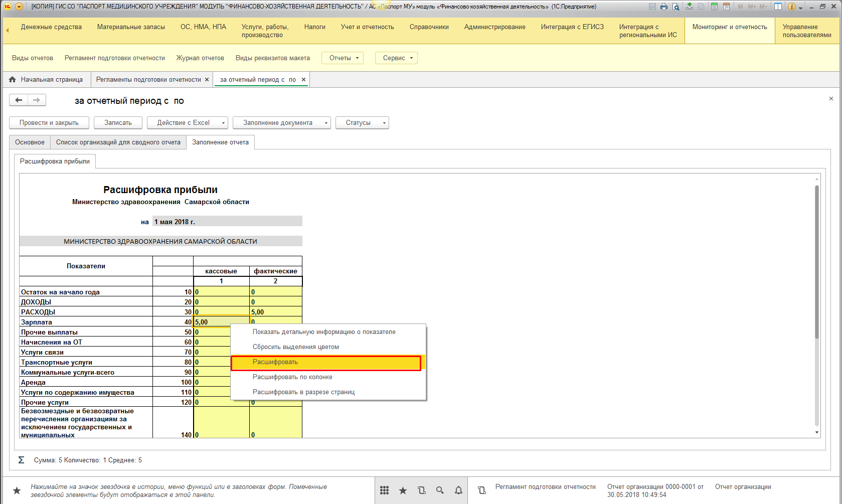Viewport: 842px width, 504px height.
Task: Open the functions menu grid icon
Action: (384, 490)
